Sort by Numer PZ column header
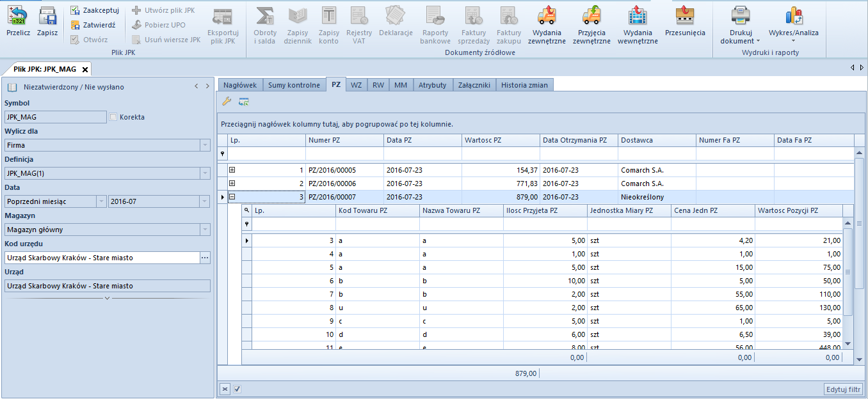The image size is (868, 399). 344,140
